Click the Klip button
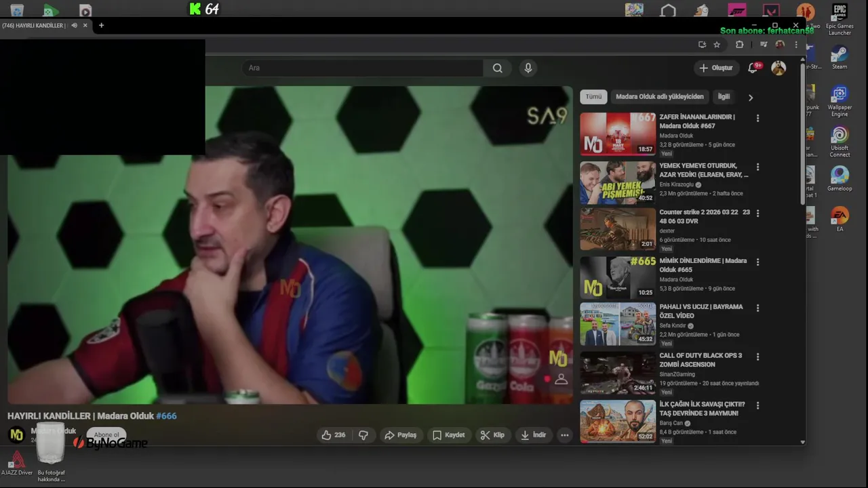The image size is (868, 488). (x=492, y=435)
